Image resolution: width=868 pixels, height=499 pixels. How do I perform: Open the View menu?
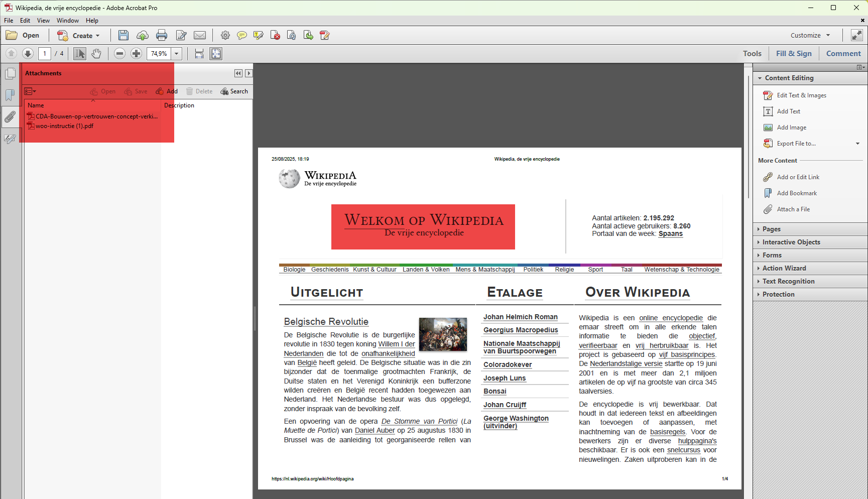click(43, 21)
